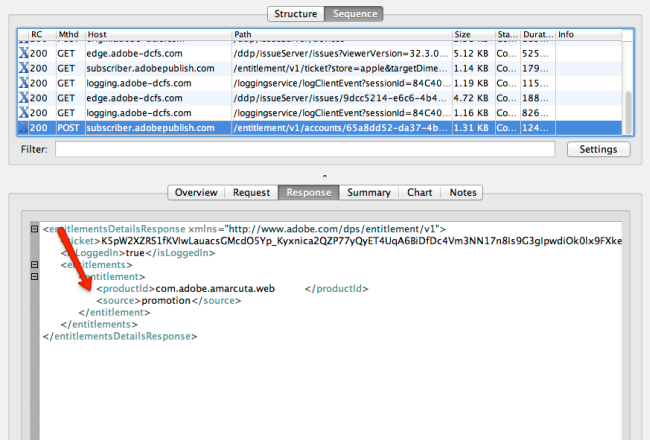Select host logging.adobe-dcfs.com in 1.16 KB row
The image size is (650, 440).
pos(139,113)
